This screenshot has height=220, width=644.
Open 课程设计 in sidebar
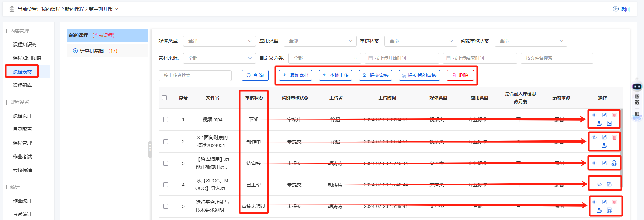click(x=22, y=116)
